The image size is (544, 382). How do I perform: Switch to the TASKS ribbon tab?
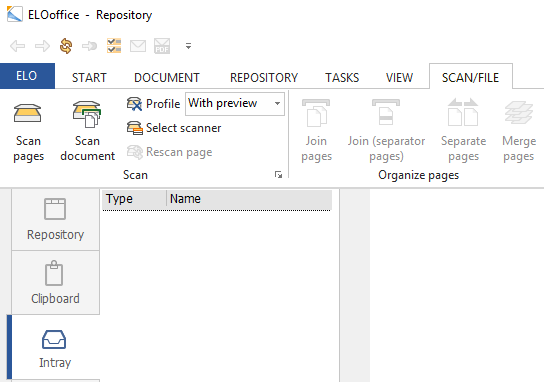342,77
